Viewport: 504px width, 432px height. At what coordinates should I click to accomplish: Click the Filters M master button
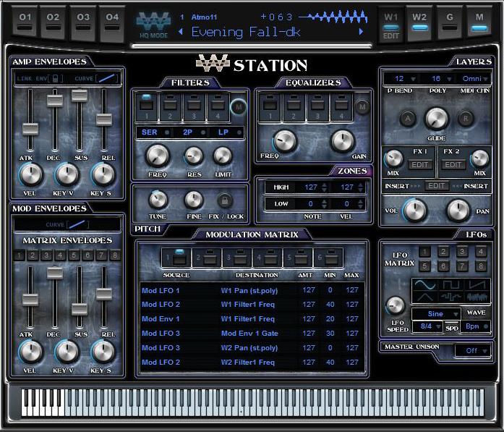click(x=239, y=107)
